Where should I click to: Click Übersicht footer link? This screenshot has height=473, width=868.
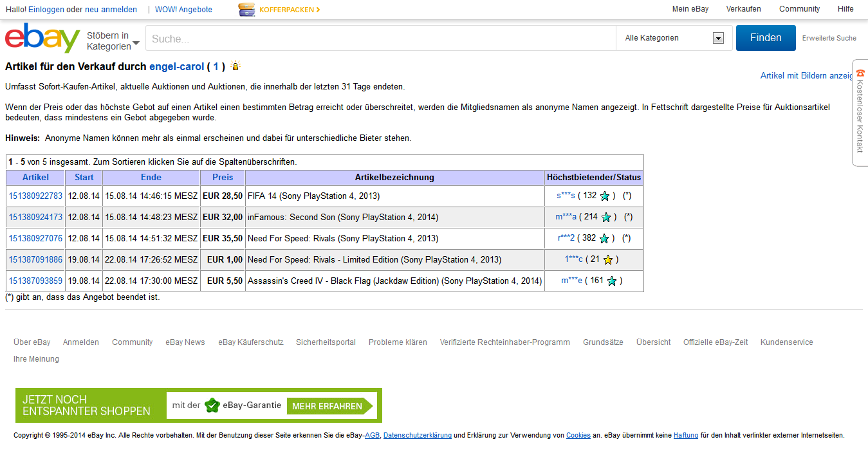tap(654, 342)
